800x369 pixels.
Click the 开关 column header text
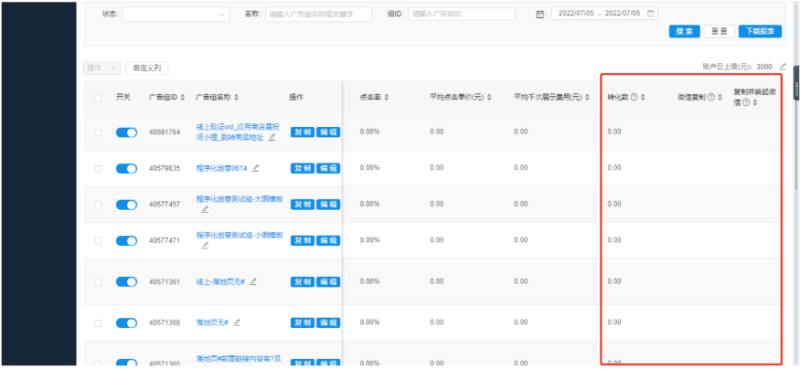click(x=123, y=97)
